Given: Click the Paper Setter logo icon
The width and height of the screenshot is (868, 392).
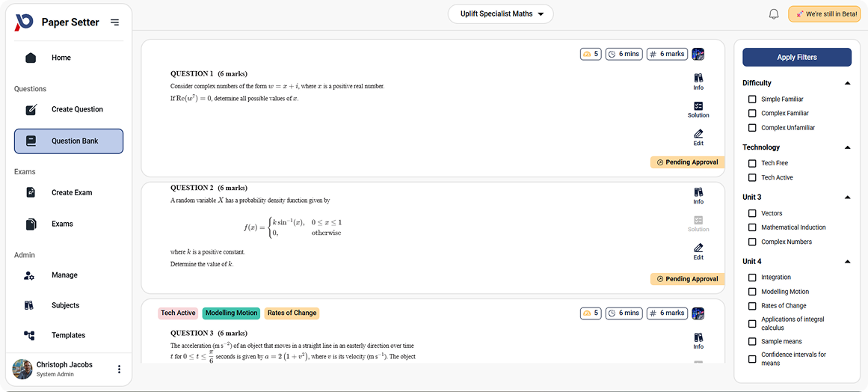Looking at the screenshot, I should pyautogui.click(x=24, y=22).
